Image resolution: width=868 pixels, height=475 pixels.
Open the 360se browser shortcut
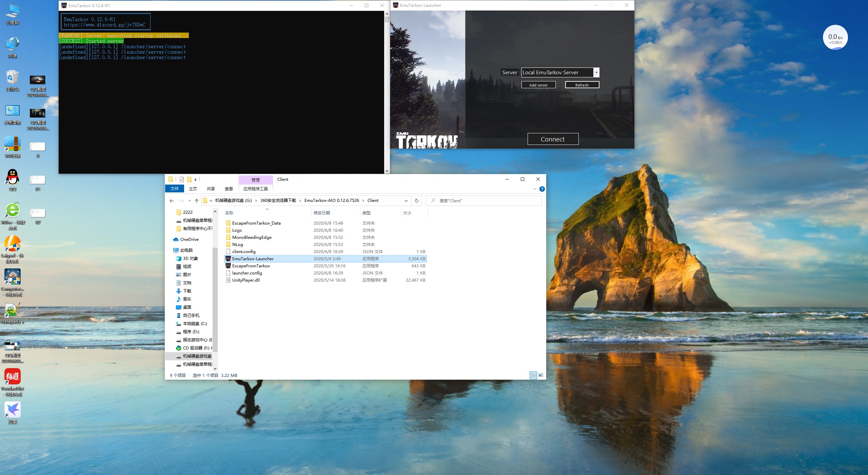(x=13, y=216)
